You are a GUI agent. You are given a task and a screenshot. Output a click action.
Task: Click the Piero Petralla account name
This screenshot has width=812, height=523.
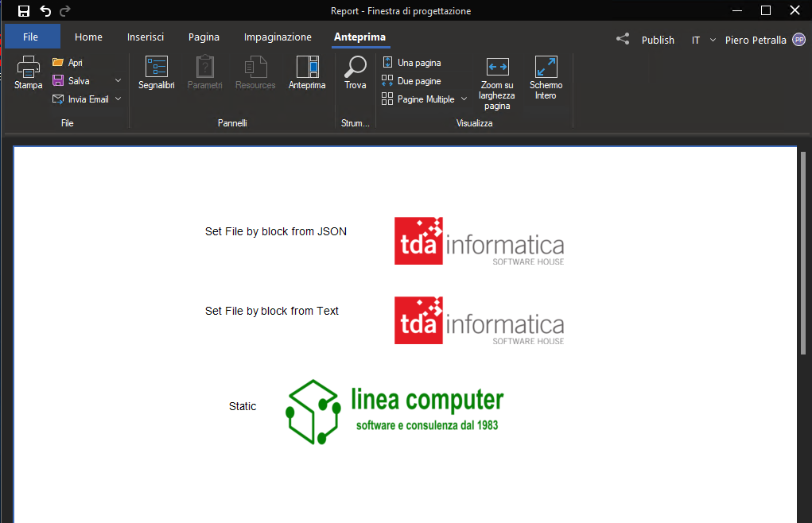point(756,40)
